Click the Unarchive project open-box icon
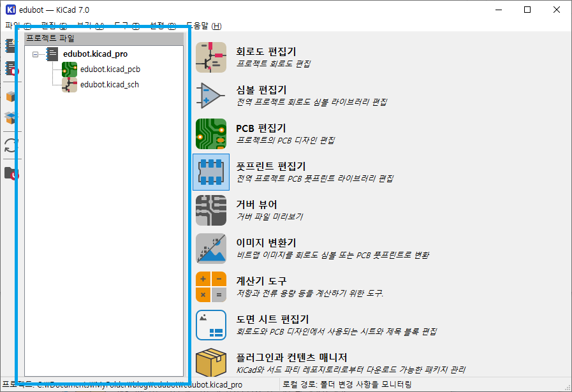The image size is (572, 392). click(10, 118)
